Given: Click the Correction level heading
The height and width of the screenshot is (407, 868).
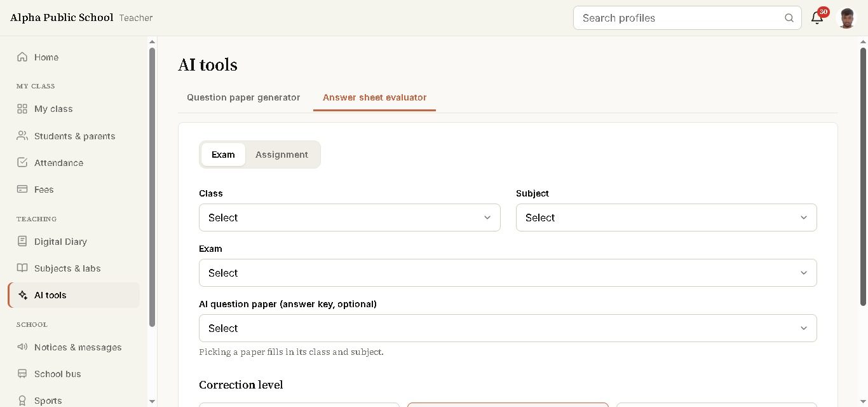Looking at the screenshot, I should [x=241, y=385].
